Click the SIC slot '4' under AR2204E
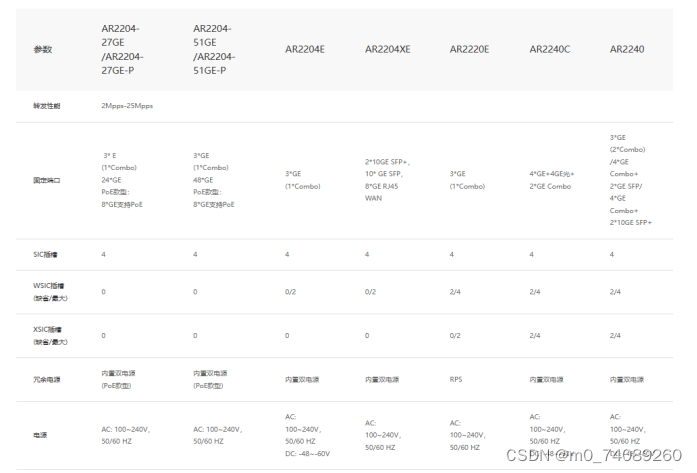 click(287, 255)
